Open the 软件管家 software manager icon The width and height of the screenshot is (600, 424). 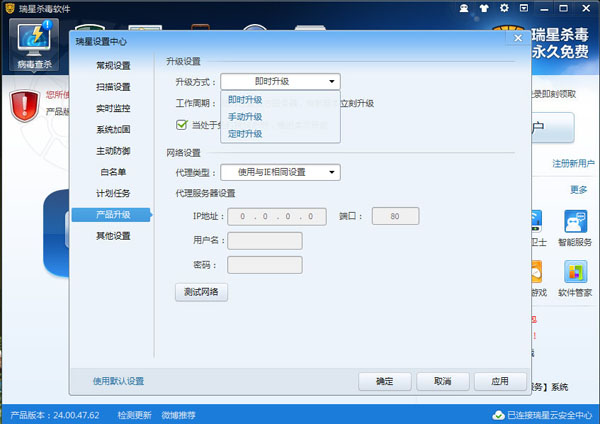575,278
